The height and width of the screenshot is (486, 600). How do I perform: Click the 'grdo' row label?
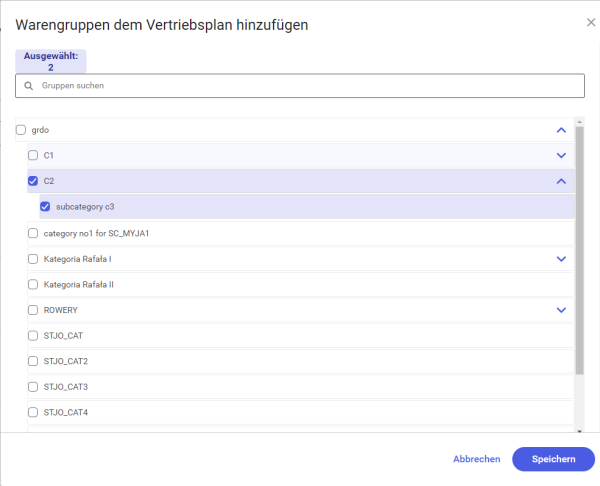(x=40, y=130)
